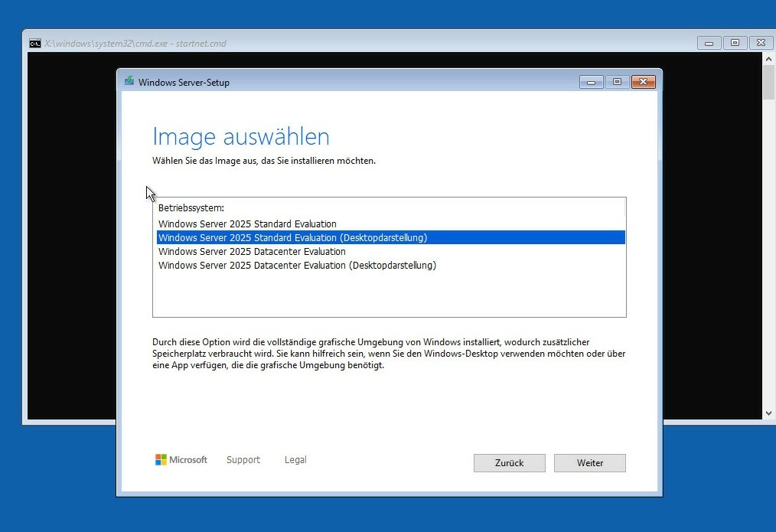Open the Support link

click(243, 460)
